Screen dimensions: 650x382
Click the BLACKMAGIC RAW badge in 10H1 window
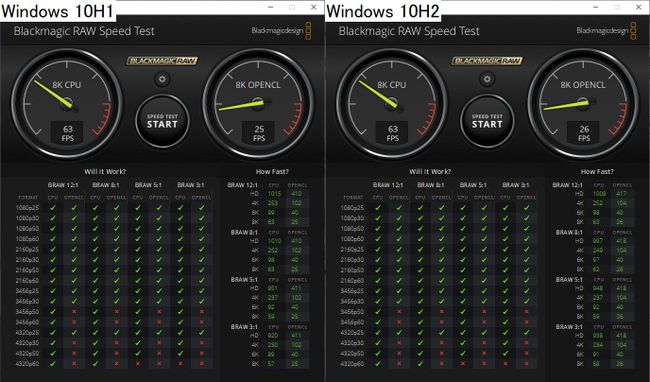point(162,61)
